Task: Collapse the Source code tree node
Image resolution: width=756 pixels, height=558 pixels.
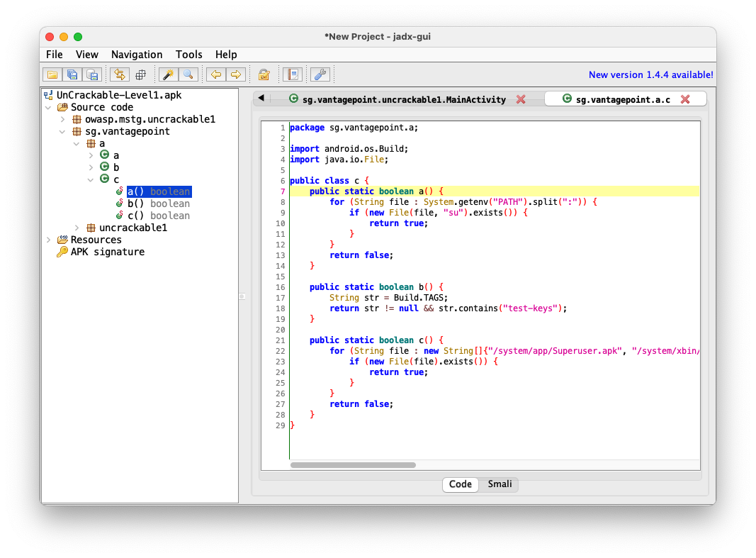Action: pyautogui.click(x=49, y=107)
